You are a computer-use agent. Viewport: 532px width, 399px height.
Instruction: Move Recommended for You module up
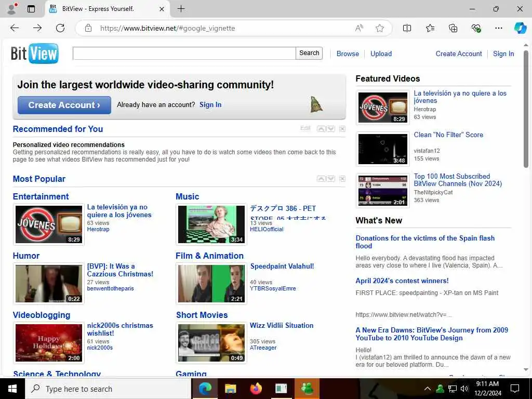point(321,129)
